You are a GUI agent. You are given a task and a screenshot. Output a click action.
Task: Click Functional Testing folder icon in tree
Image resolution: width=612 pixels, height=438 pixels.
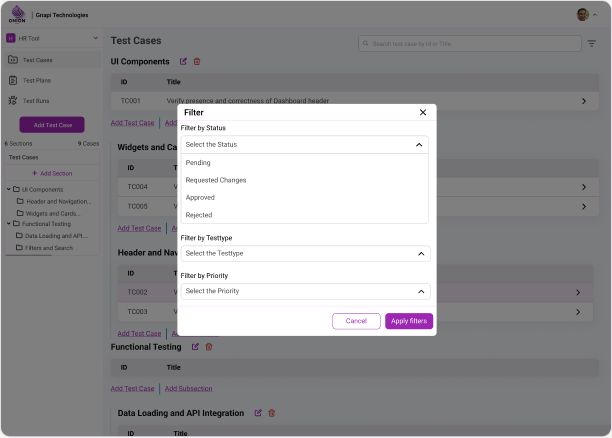(16, 224)
